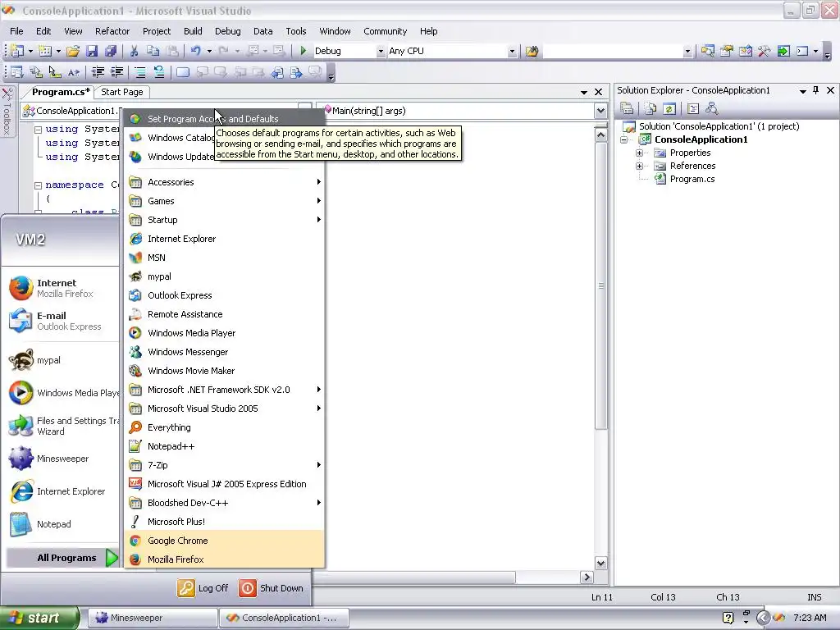This screenshot has width=840, height=630.
Task: Open Everything search from All Programs
Action: pyautogui.click(x=225, y=427)
